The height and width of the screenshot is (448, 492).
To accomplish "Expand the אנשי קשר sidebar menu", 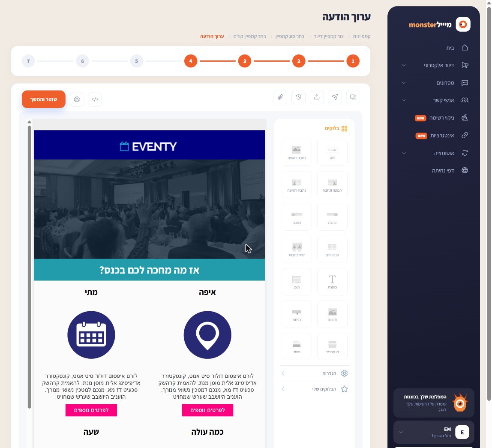I will coord(434,100).
